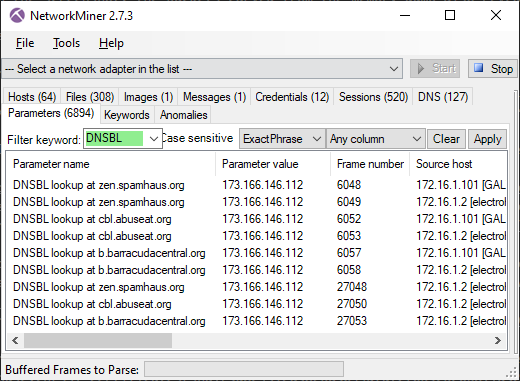This screenshot has height=381, width=520.
Task: Select zen.spamhaus.org row with frame 6048
Action: (257, 185)
